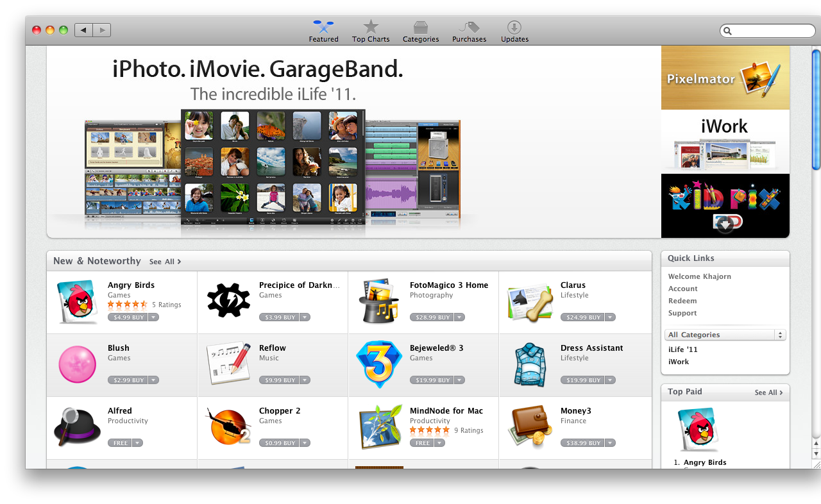This screenshot has width=821, height=504.
Task: Open the iWork quick link
Action: coord(679,362)
